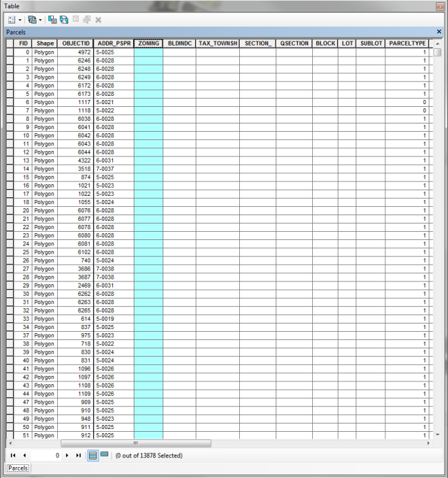Viewport: 448px width, 478px height.
Task: Go to the previous record
Action: (24, 455)
